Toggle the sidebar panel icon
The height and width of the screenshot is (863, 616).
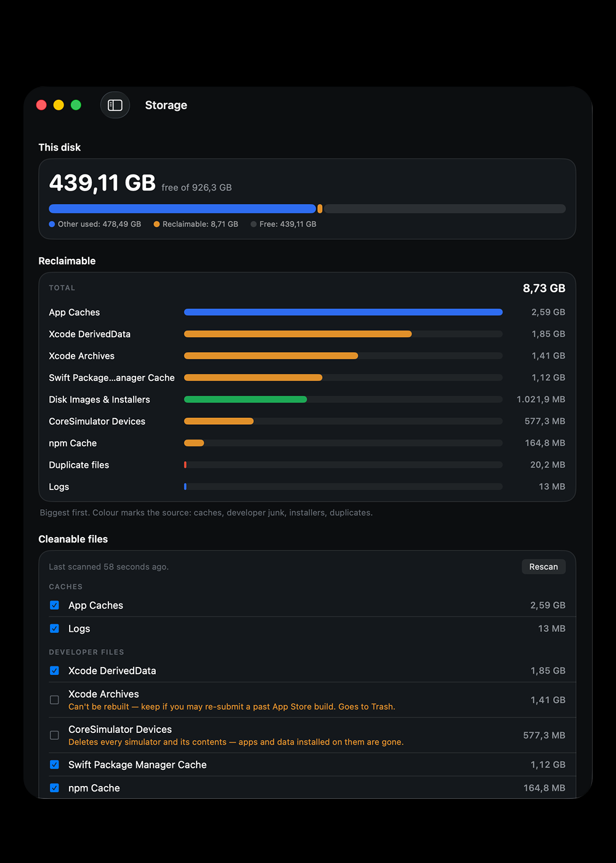click(x=115, y=105)
